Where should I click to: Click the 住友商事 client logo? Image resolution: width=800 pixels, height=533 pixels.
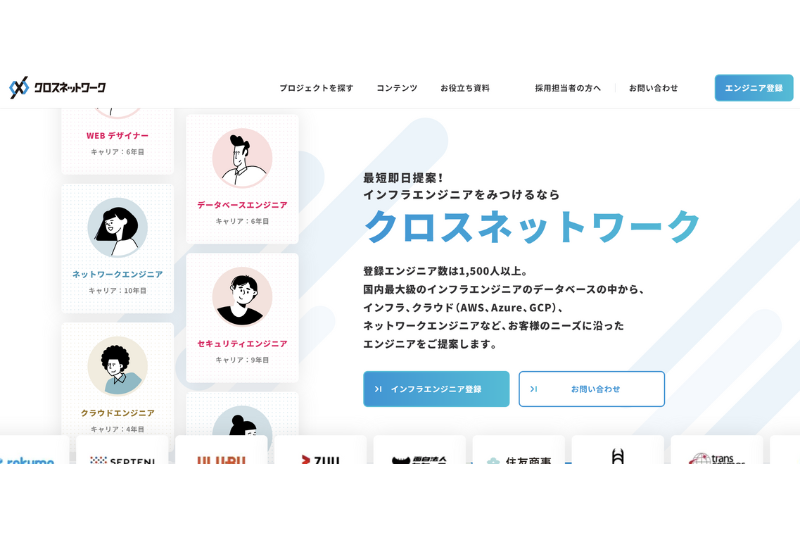click(x=520, y=461)
